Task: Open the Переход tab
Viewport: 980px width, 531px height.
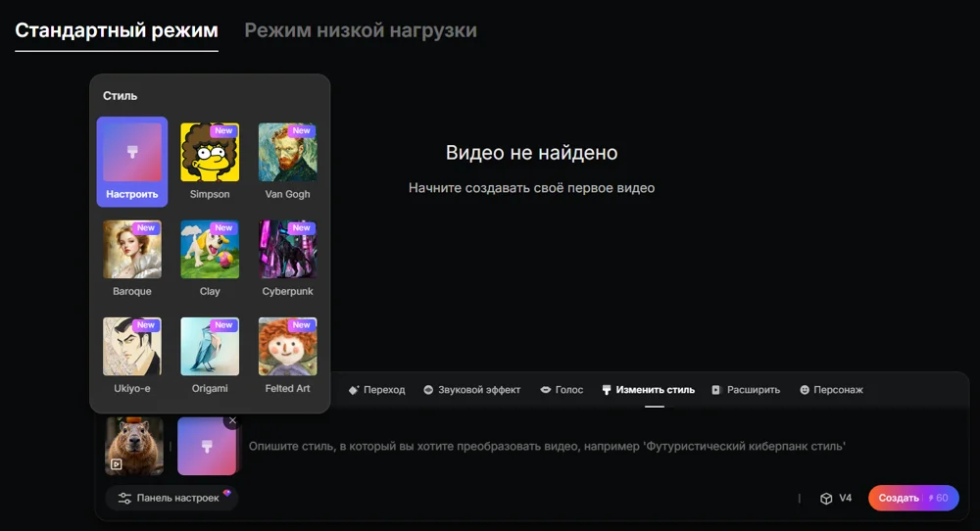Action: (376, 390)
